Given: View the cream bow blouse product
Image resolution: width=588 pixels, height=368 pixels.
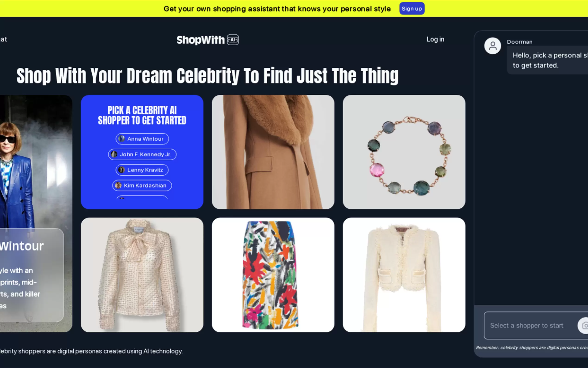Looking at the screenshot, I should point(142,275).
